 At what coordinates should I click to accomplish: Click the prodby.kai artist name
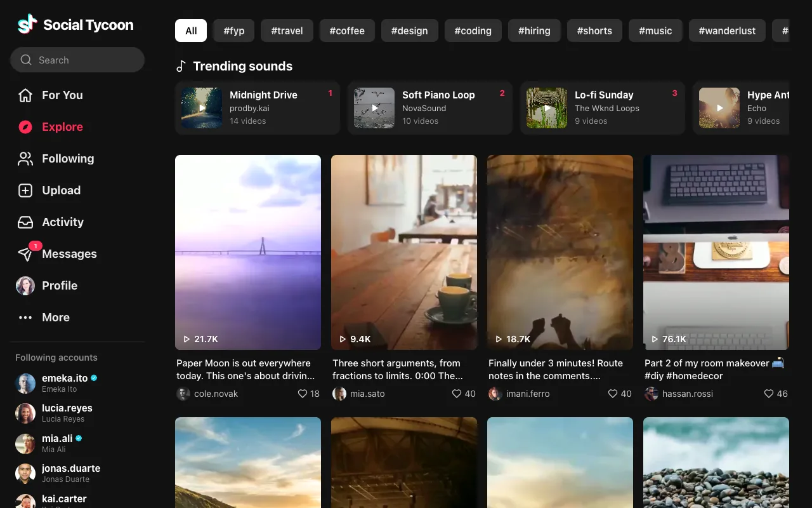(249, 108)
